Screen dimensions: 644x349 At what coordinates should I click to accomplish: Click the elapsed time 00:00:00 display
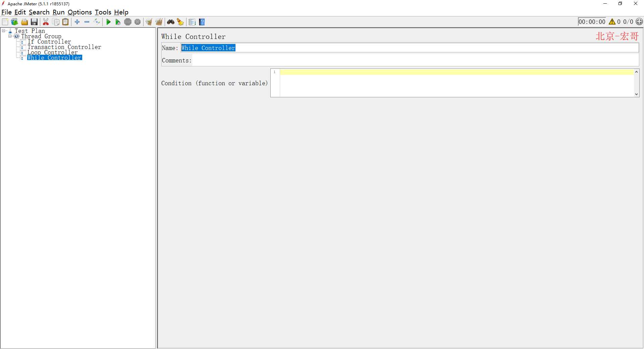[x=592, y=22]
